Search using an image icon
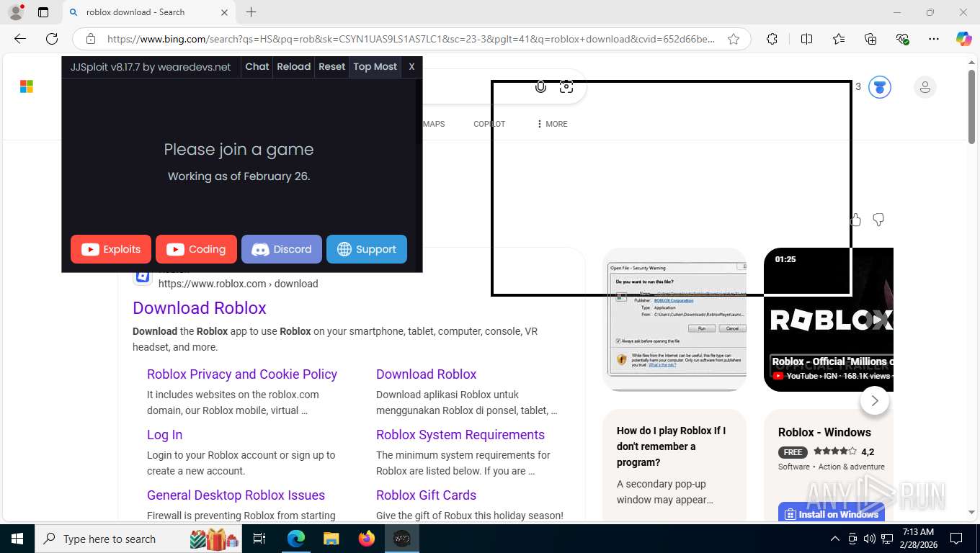 (566, 87)
